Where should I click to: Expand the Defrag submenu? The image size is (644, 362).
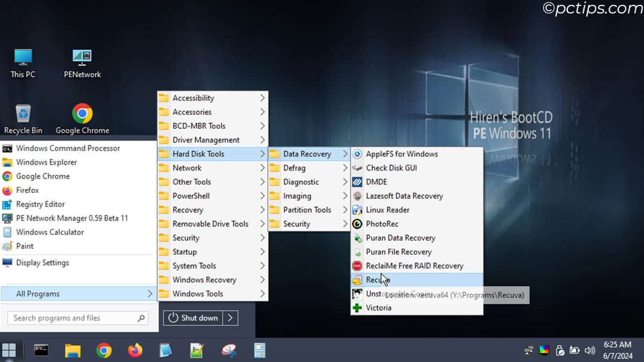[x=294, y=168]
